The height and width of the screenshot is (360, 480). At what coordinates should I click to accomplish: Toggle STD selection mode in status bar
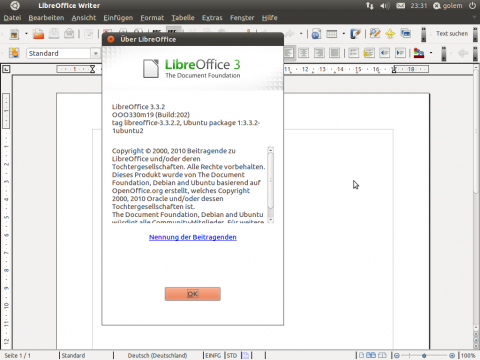point(232,355)
